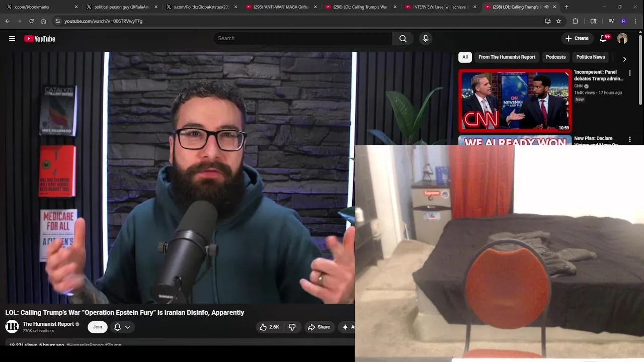Click the Share button

[319, 327]
